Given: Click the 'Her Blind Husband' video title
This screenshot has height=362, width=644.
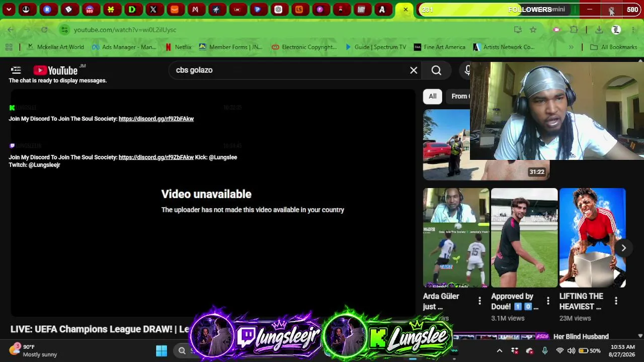Looking at the screenshot, I should (581, 336).
